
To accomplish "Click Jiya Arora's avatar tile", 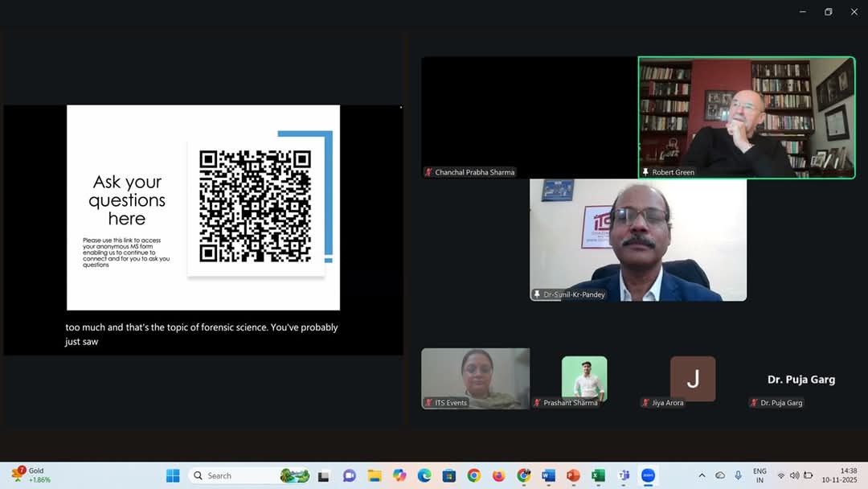I will click(692, 378).
